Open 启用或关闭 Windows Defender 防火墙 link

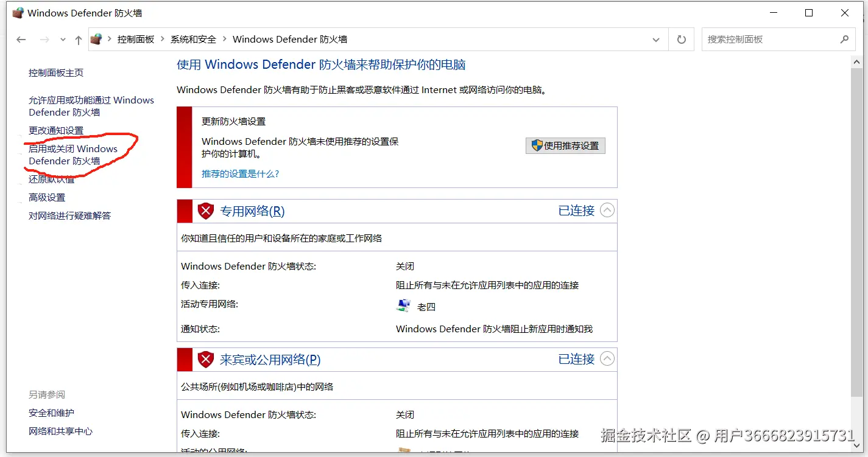click(73, 155)
